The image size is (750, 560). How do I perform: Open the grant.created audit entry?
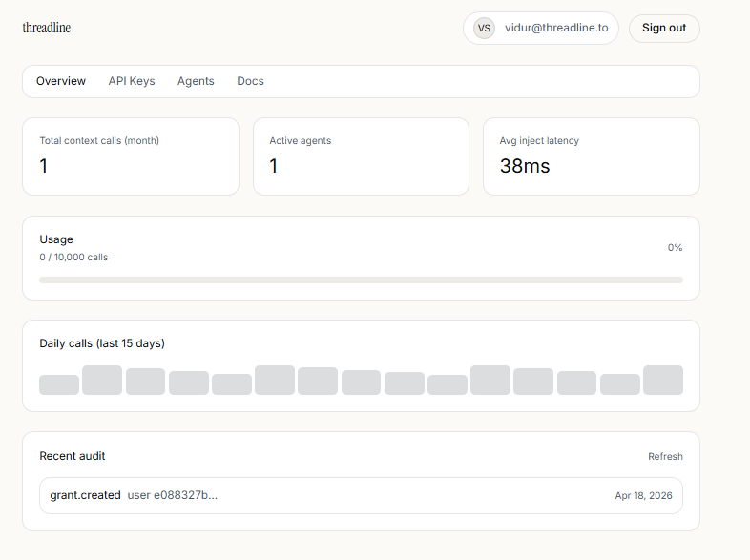[86, 495]
